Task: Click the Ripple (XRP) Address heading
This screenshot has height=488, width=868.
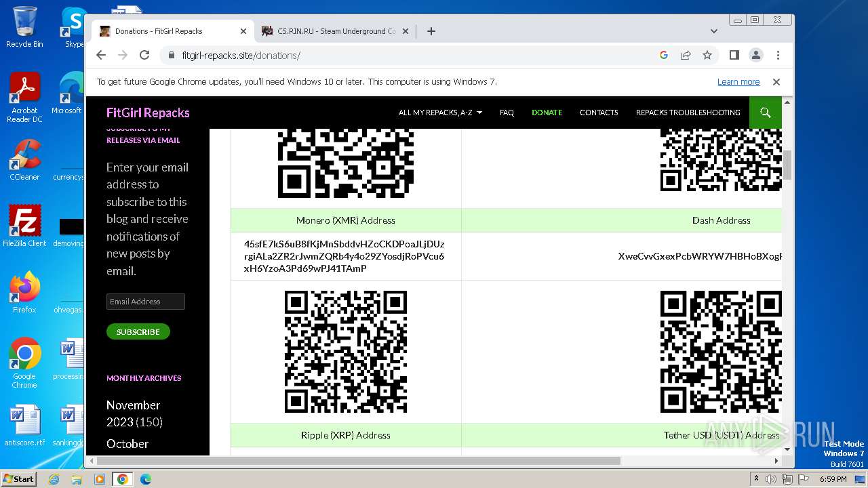Action: (x=346, y=435)
